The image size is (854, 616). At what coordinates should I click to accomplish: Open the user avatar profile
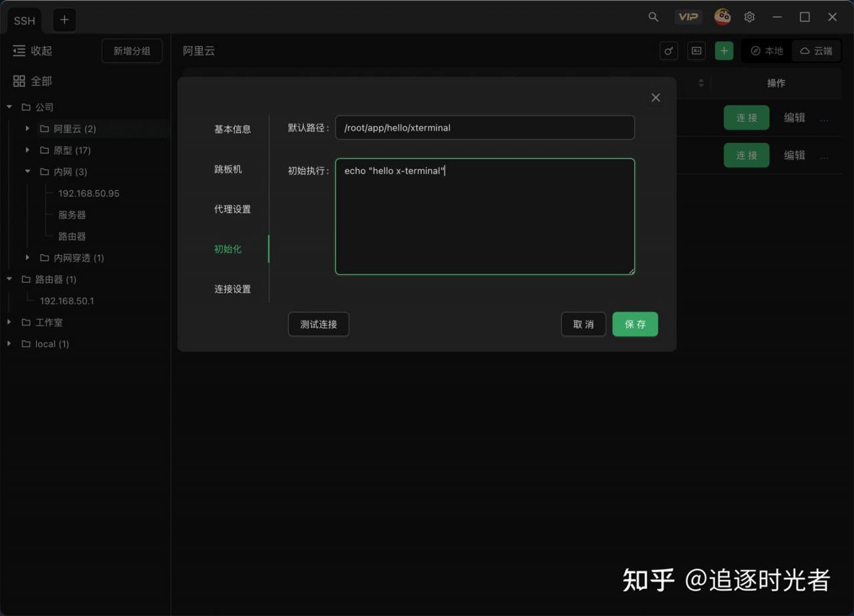tap(722, 17)
